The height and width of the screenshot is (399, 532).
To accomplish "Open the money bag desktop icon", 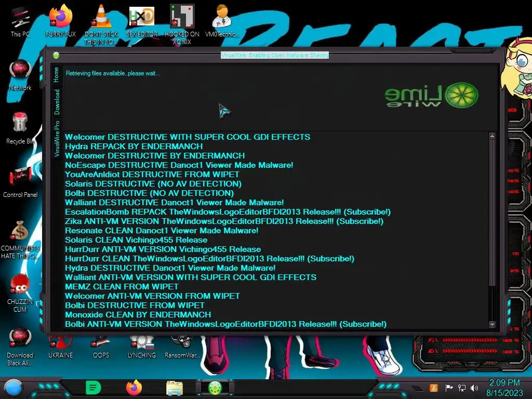I will point(20,240).
